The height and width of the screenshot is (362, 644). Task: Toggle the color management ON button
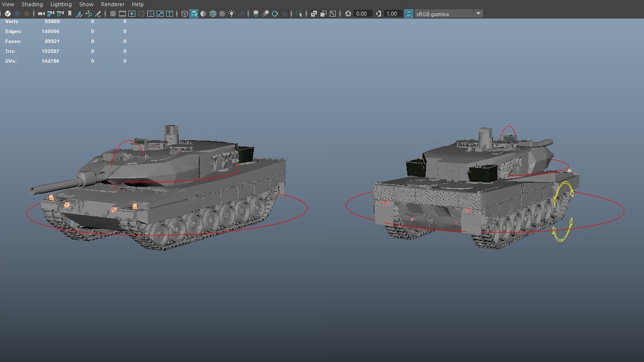(409, 14)
